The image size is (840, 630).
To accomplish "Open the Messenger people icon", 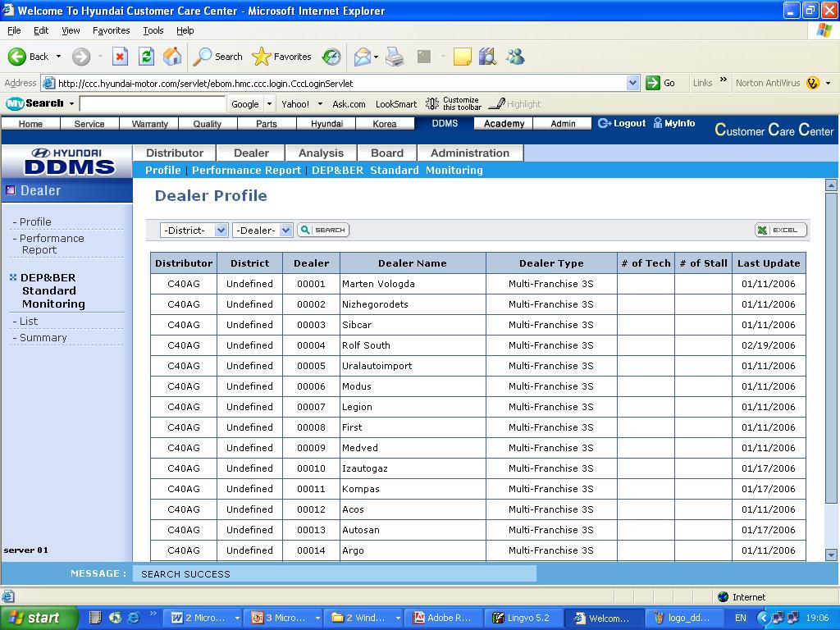I will [515, 57].
